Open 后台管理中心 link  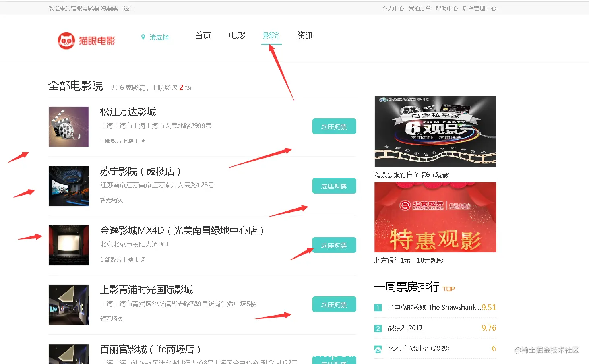tap(479, 8)
